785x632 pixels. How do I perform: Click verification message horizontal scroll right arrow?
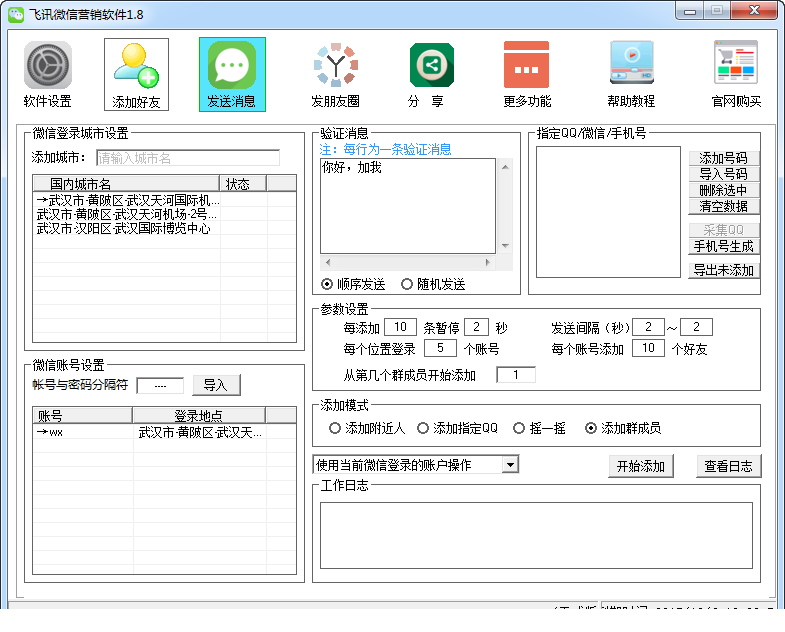[488, 262]
